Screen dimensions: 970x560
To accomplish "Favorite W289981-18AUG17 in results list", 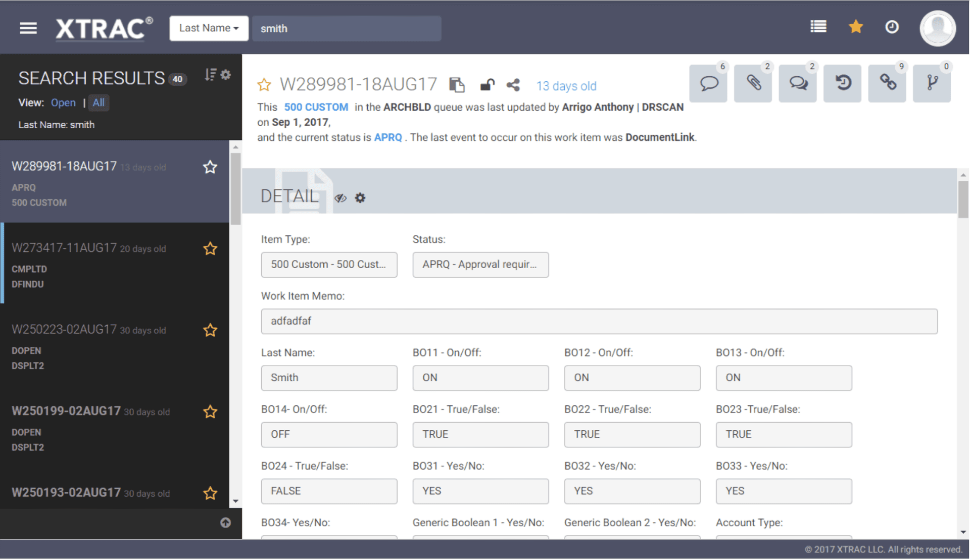I will pyautogui.click(x=210, y=167).
